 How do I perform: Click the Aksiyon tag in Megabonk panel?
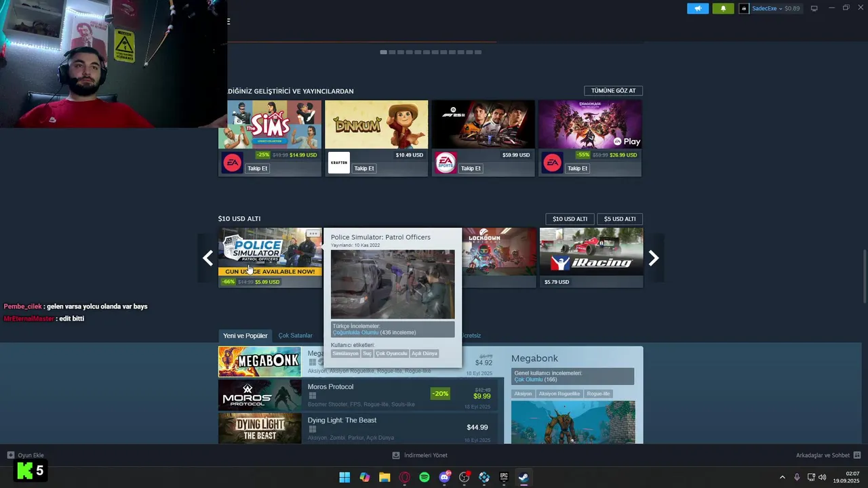tap(523, 394)
